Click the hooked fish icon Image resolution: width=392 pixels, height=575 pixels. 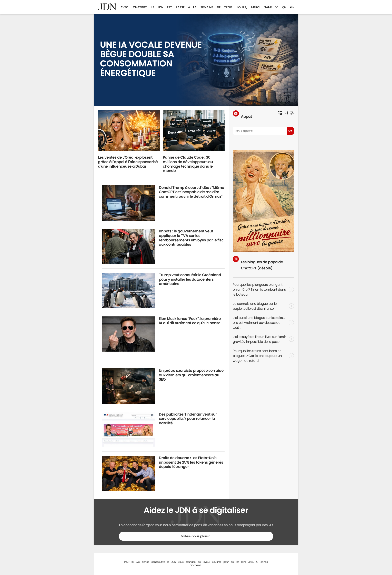pyautogui.click(x=280, y=113)
